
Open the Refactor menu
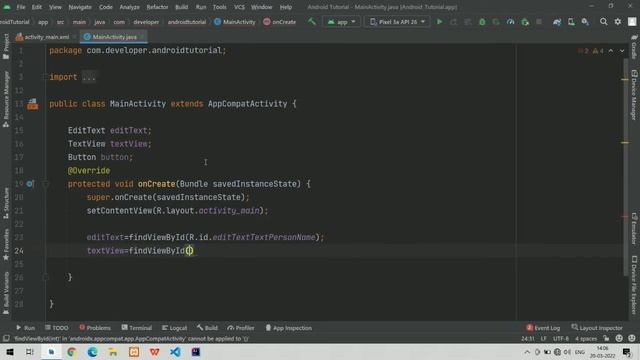pos(157,7)
